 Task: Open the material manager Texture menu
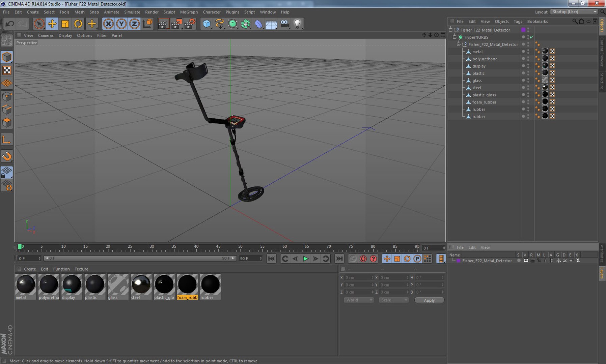coord(81,269)
